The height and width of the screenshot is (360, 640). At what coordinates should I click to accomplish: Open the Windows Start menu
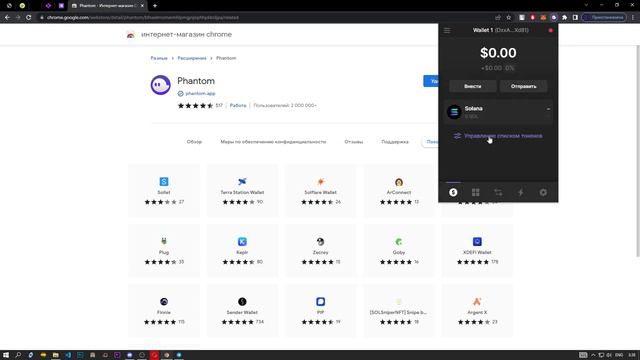pyautogui.click(x=6, y=355)
